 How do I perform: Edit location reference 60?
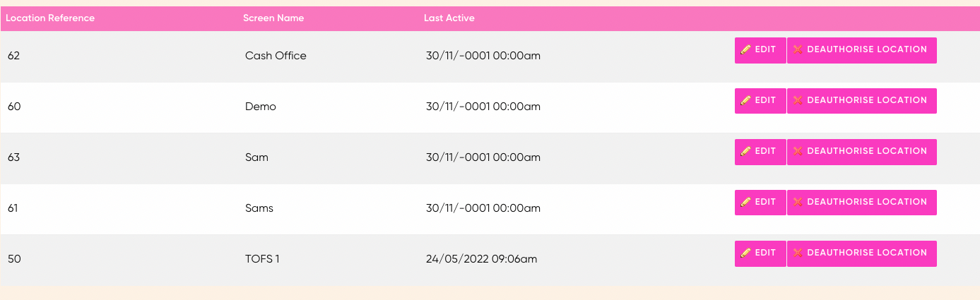pyautogui.click(x=760, y=101)
